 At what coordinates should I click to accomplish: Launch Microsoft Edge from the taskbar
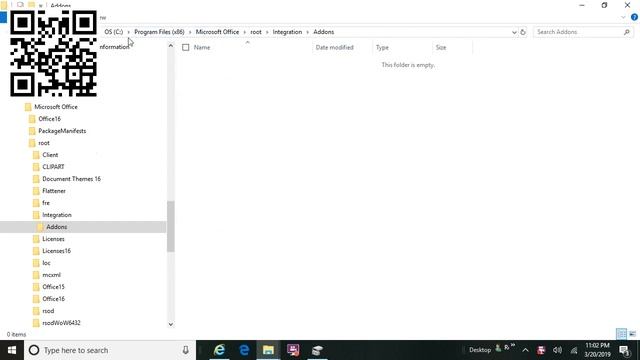244,350
